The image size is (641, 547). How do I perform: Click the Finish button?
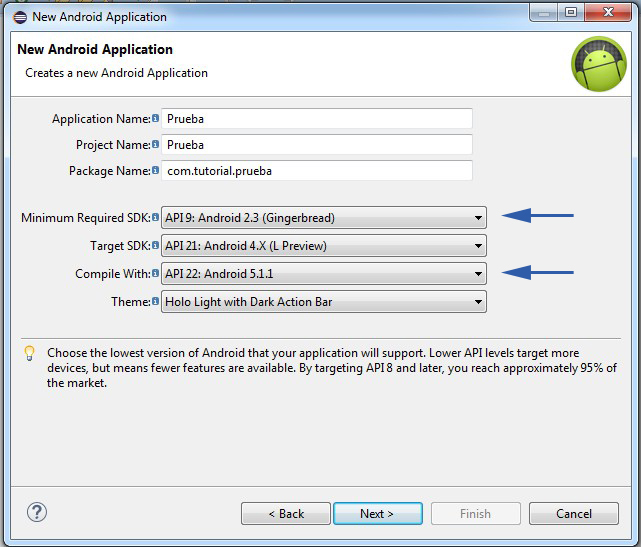tap(476, 513)
